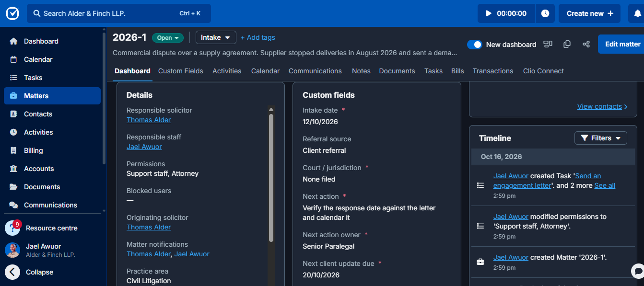Viewport: 644px width, 286px height.
Task: Open Jael Awuor under Responsible staff
Action: (144, 147)
